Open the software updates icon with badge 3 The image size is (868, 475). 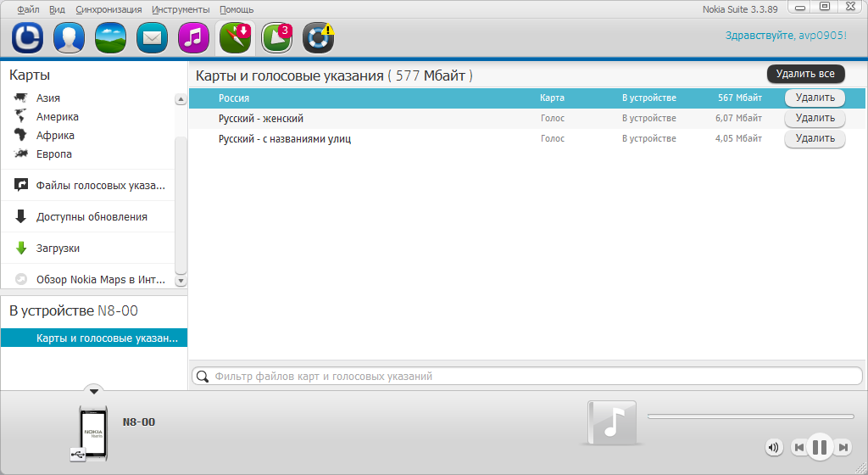pyautogui.click(x=276, y=38)
